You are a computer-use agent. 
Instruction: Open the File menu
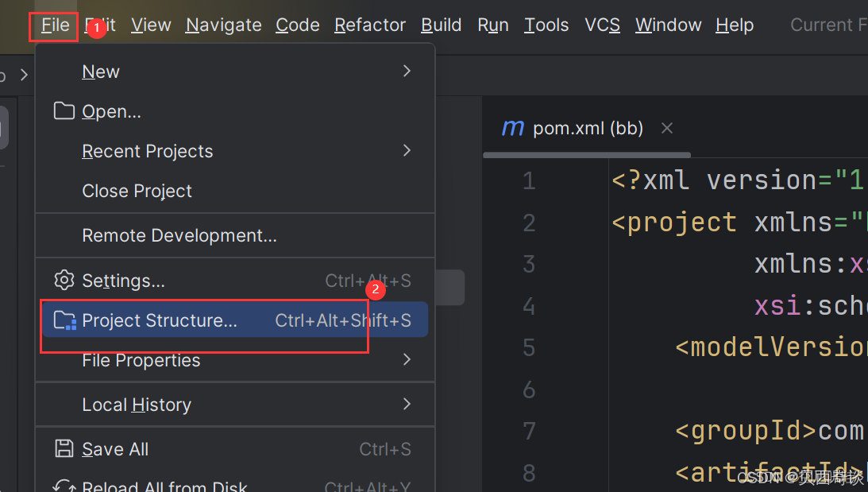[x=55, y=25]
